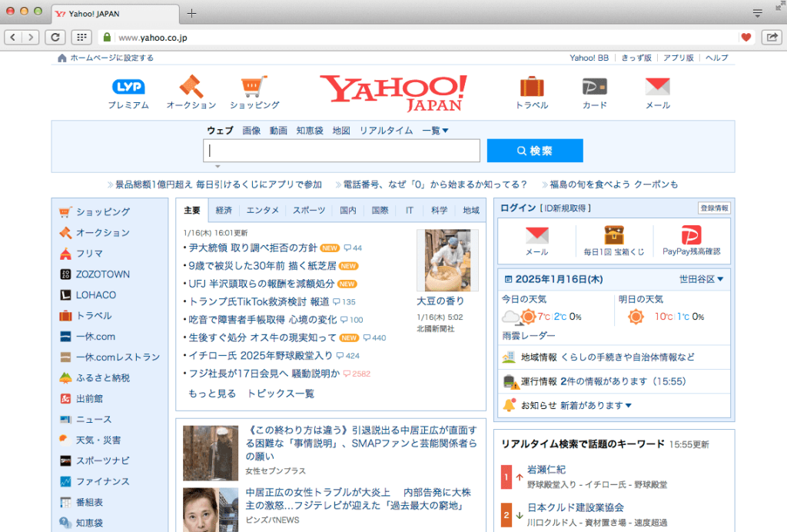Select the スポーツ news tab

(x=309, y=211)
